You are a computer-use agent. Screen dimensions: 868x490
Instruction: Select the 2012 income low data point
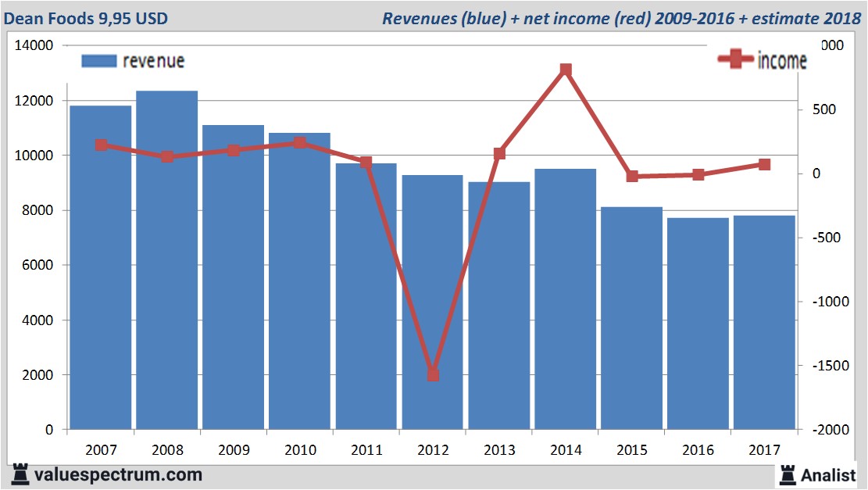[434, 375]
